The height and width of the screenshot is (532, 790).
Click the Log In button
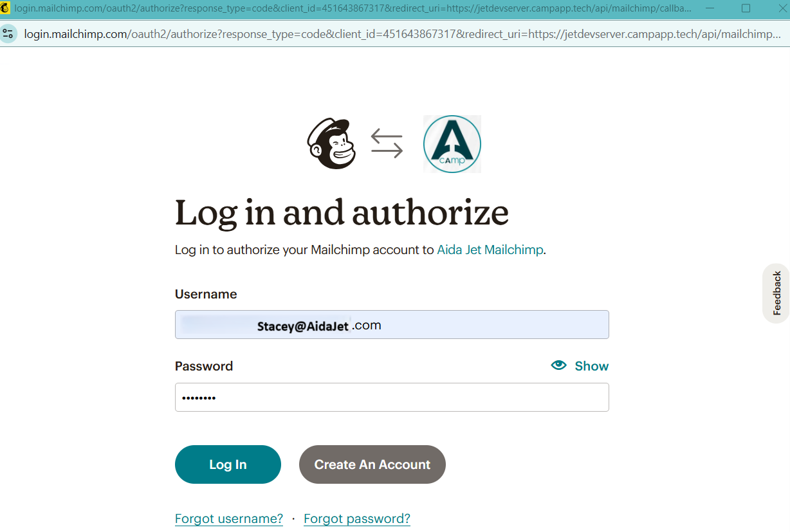228,464
